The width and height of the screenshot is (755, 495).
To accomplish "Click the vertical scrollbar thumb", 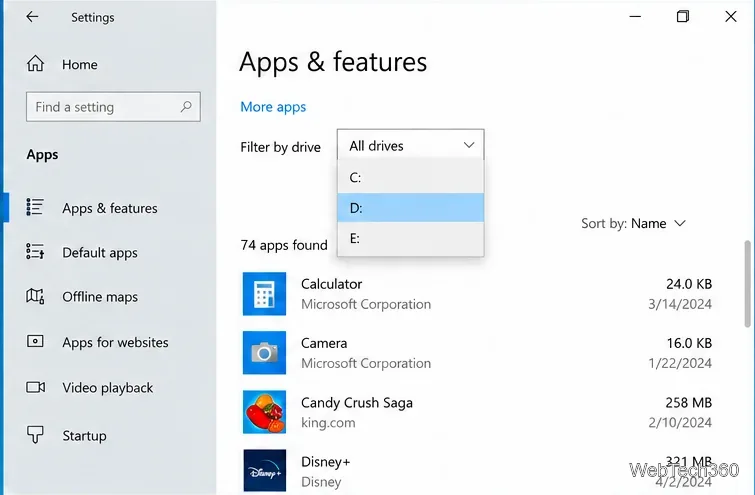I will [x=747, y=284].
